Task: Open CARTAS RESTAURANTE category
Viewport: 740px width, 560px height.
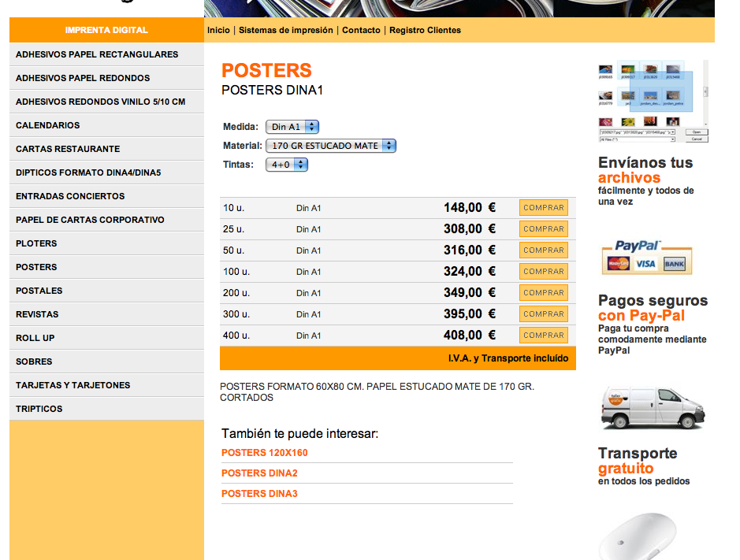Action: [106, 149]
